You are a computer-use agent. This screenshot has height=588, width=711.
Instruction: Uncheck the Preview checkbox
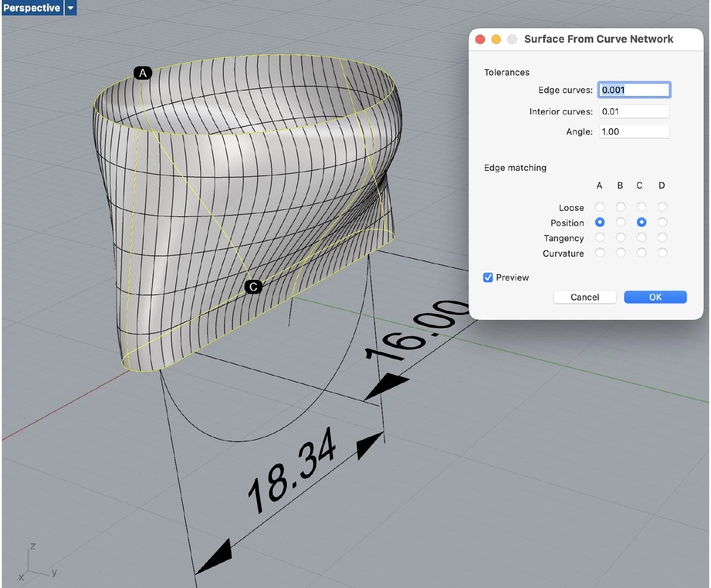488,278
